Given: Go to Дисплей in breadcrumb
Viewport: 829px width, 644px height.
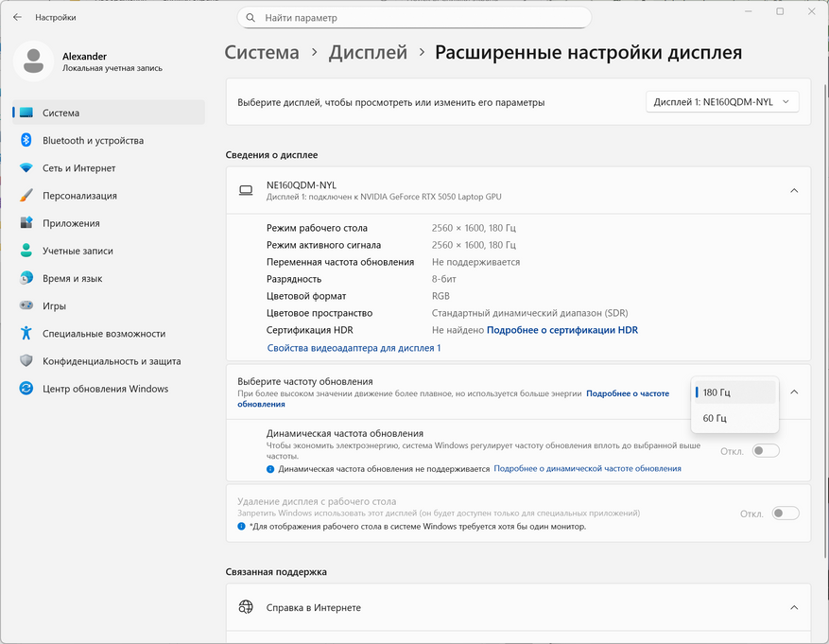Looking at the screenshot, I should coord(368,53).
